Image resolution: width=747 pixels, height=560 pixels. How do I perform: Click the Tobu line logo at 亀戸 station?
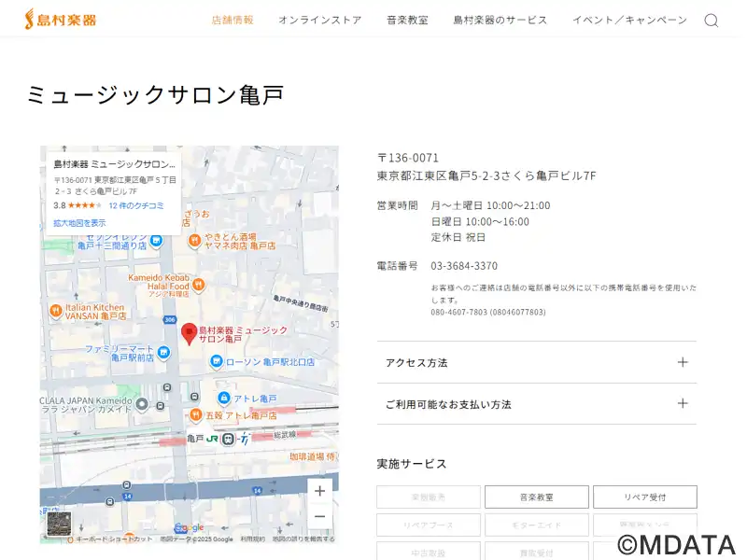(245, 439)
